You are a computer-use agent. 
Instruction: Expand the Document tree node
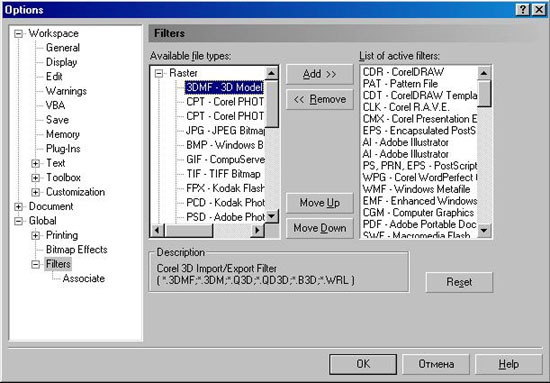point(18,207)
